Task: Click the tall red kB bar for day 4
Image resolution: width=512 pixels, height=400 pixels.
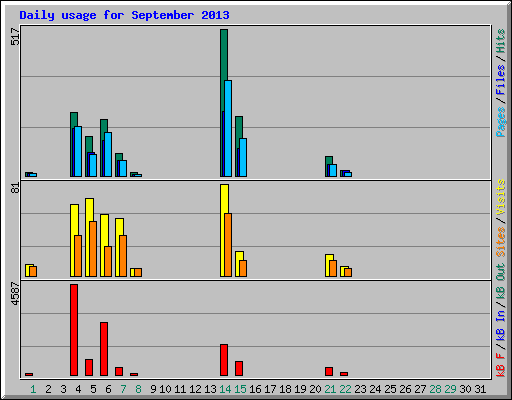Action: pyautogui.click(x=74, y=330)
